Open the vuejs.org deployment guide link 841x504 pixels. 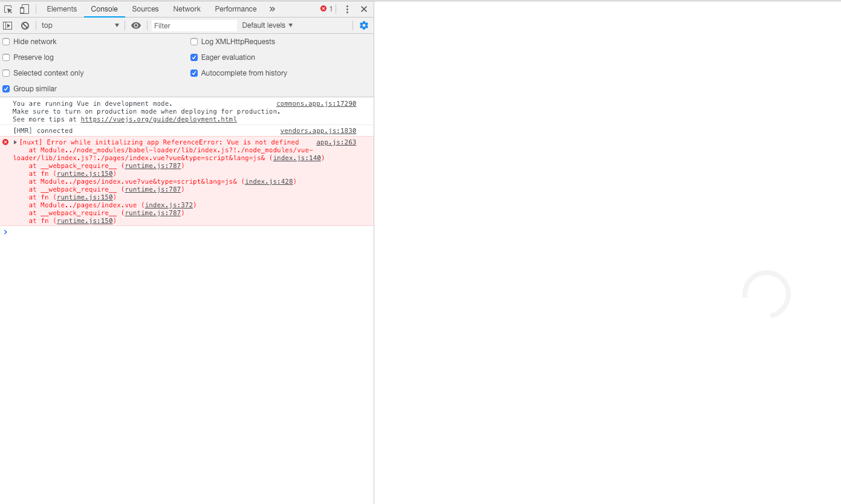point(158,119)
